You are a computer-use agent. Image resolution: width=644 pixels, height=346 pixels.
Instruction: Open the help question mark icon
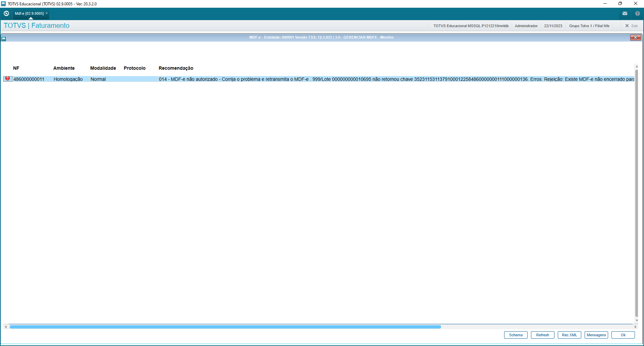coord(638,13)
